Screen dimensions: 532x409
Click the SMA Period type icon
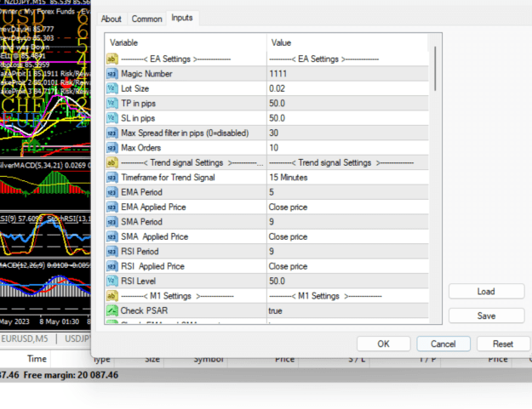pyautogui.click(x=112, y=222)
